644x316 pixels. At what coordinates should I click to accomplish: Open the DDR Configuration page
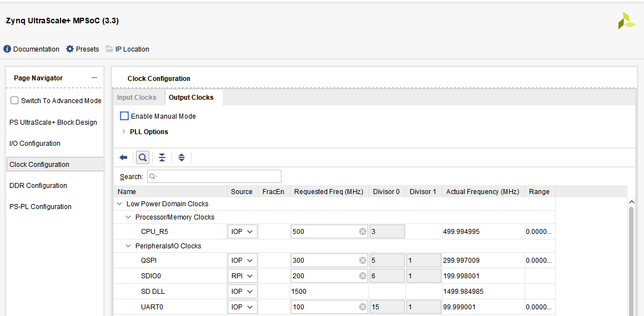(x=38, y=186)
